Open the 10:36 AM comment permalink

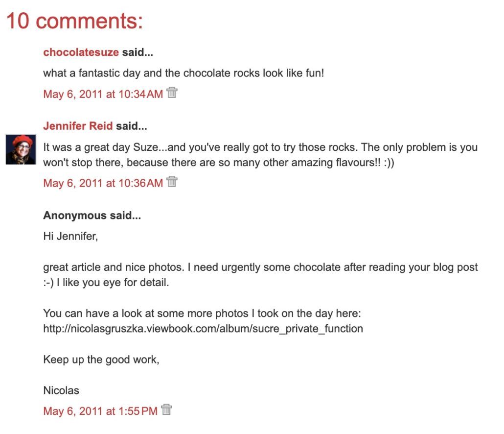click(x=103, y=183)
